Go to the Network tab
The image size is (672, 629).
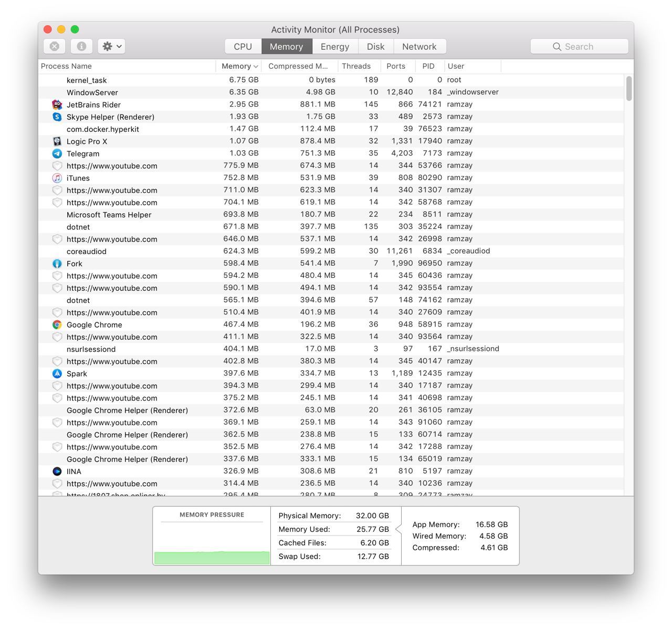419,46
